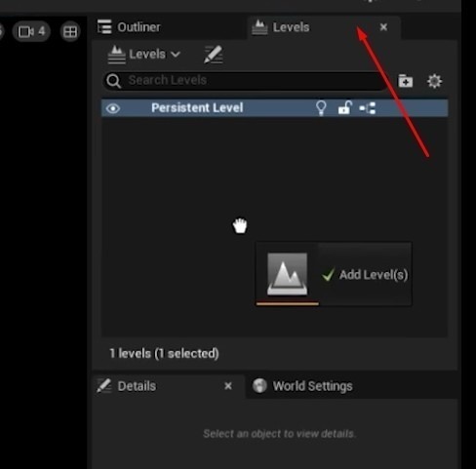This screenshot has width=476, height=469.
Task: Click the Persistent Level blueprint graph icon
Action: [368, 108]
